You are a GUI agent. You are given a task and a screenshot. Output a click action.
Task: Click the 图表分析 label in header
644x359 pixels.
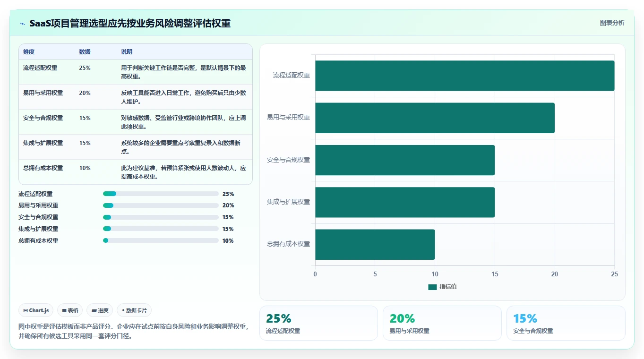[x=612, y=23]
